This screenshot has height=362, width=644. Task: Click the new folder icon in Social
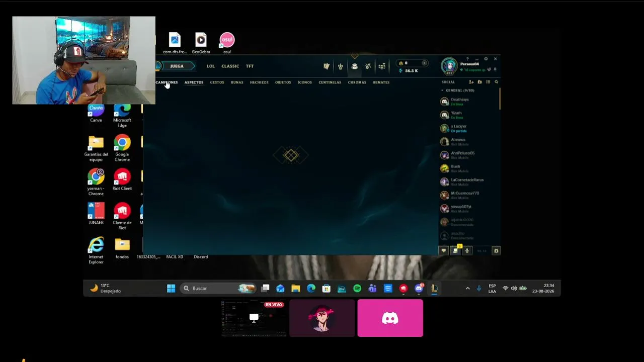point(479,82)
